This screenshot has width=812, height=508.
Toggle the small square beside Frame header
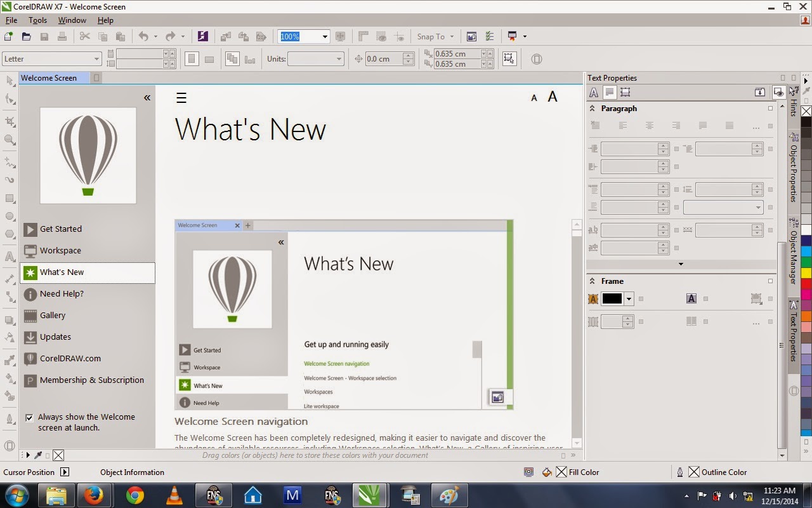pos(771,281)
